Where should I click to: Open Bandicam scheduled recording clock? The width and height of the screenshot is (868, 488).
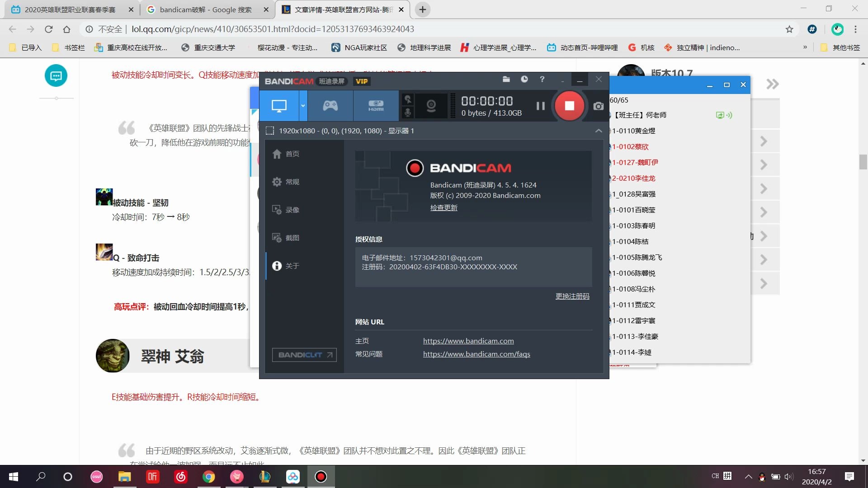click(x=524, y=79)
